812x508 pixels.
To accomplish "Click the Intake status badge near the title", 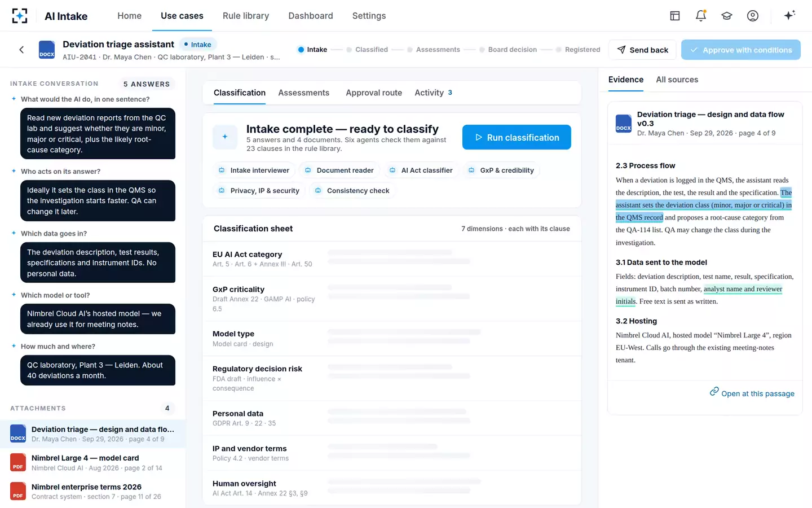I will (x=197, y=45).
